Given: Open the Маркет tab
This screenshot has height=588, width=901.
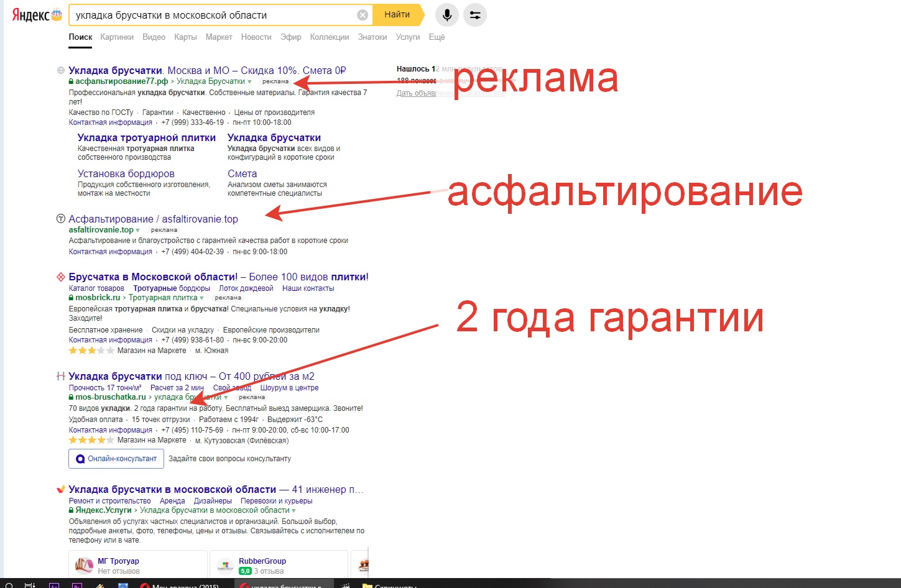Looking at the screenshot, I should pyautogui.click(x=219, y=37).
